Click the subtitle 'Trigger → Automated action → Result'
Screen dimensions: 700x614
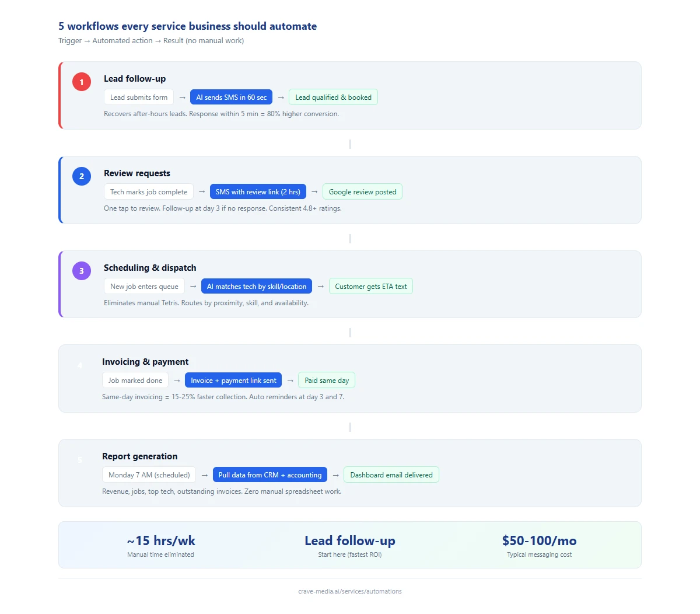click(121, 41)
